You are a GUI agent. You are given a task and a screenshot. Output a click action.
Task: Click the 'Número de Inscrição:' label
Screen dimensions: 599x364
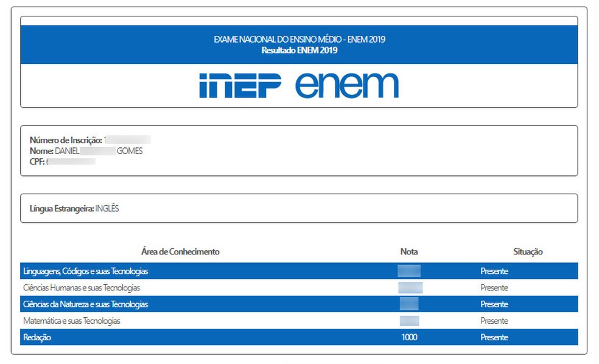66,140
